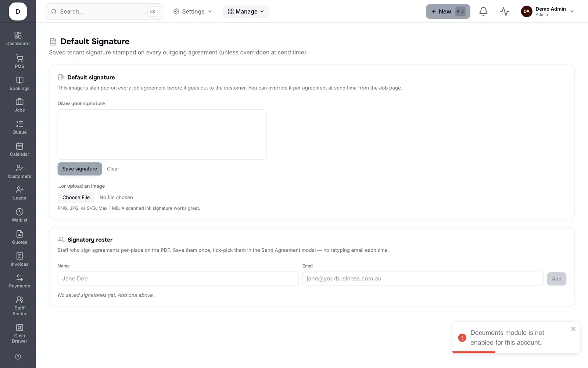The height and width of the screenshot is (368, 588).
Task: Expand the Manage dropdown menu
Action: tap(246, 11)
